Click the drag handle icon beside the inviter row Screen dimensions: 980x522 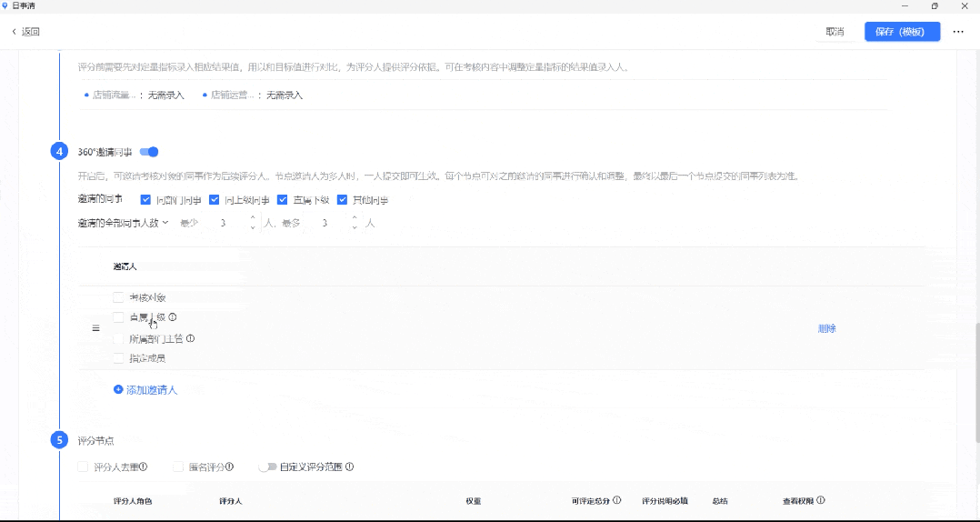[x=95, y=328]
